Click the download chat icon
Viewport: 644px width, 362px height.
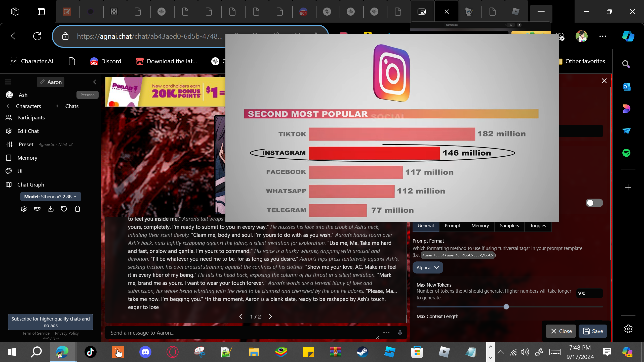coord(51,209)
